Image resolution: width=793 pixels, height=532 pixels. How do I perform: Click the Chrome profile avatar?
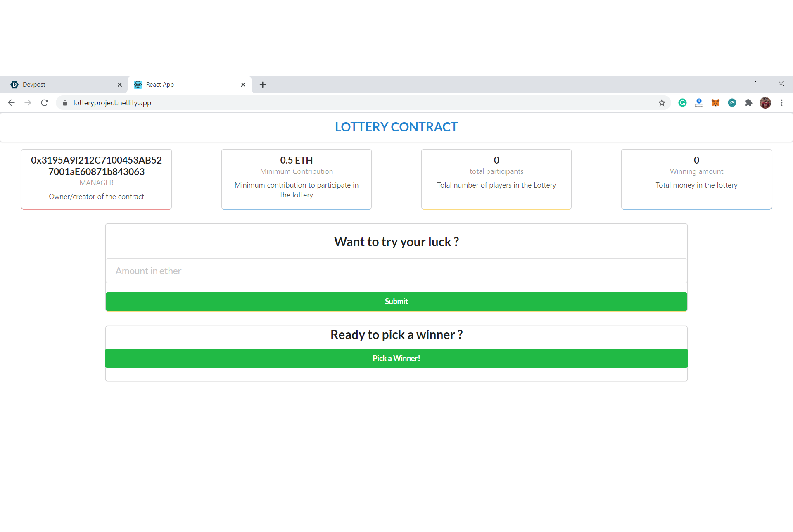pyautogui.click(x=765, y=103)
